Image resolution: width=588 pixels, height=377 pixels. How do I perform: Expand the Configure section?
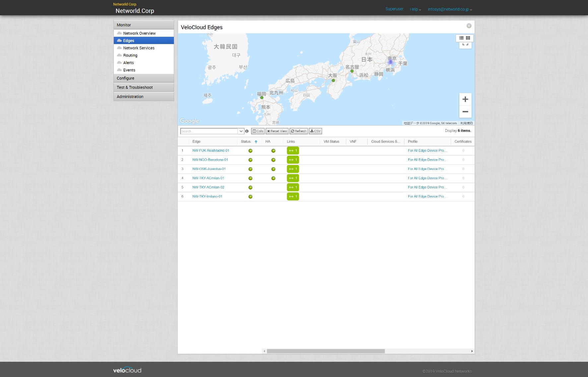point(144,78)
